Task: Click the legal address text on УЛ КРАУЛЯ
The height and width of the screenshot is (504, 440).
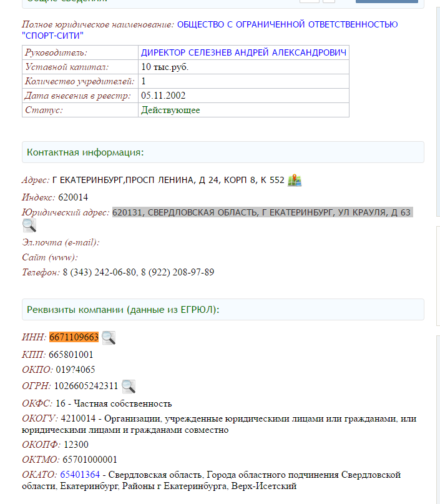Action: [262, 212]
